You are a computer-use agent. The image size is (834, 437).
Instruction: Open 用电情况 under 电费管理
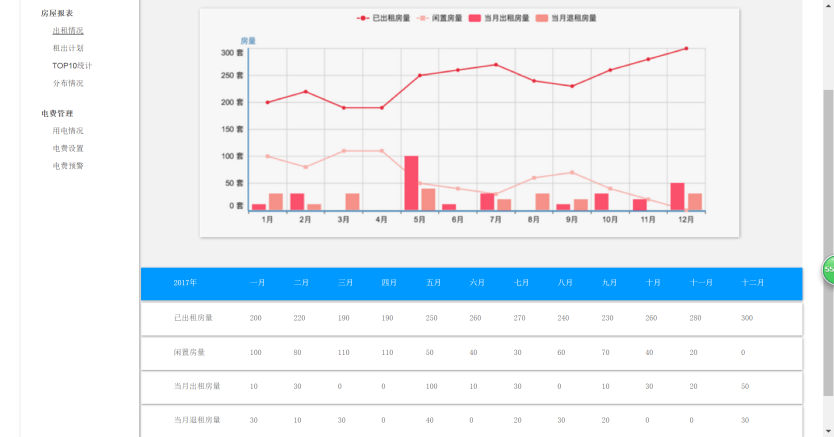click(x=68, y=131)
